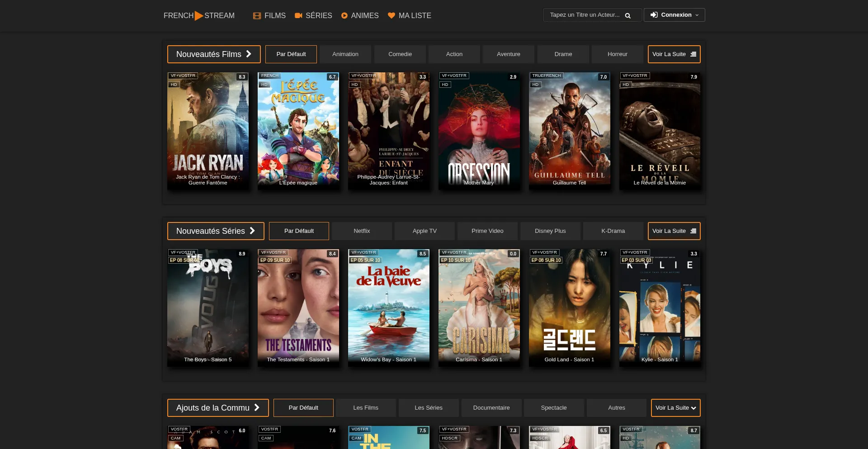Click the French Stream logo play icon
Screen dimensions: 868x449
coord(199,16)
